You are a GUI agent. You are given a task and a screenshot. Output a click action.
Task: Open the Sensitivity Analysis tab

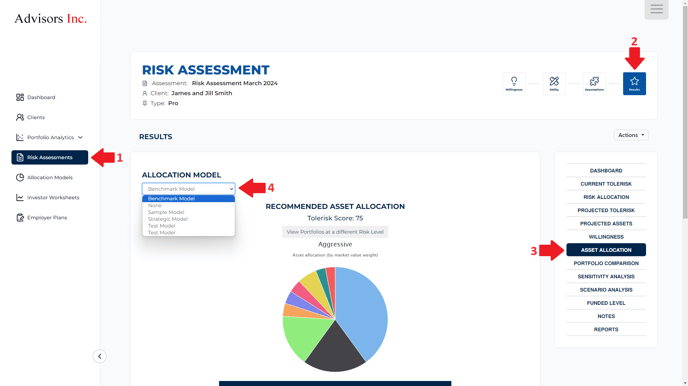(606, 276)
